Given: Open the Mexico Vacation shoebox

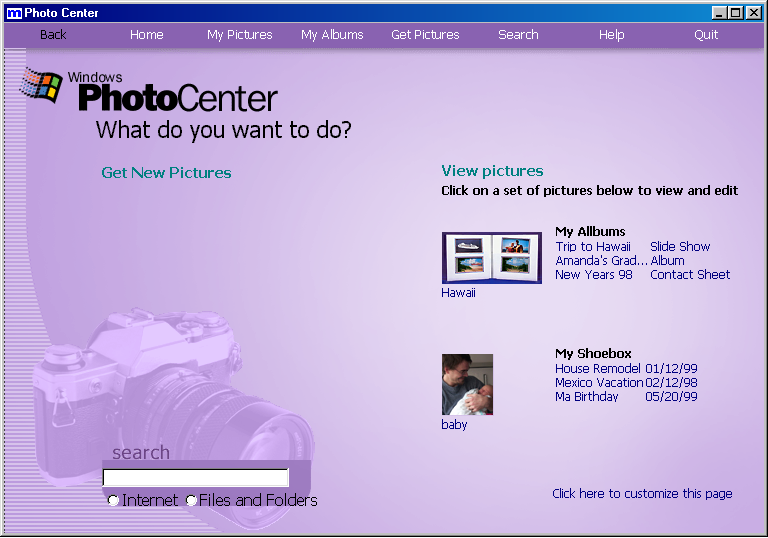Looking at the screenshot, I should click(599, 383).
